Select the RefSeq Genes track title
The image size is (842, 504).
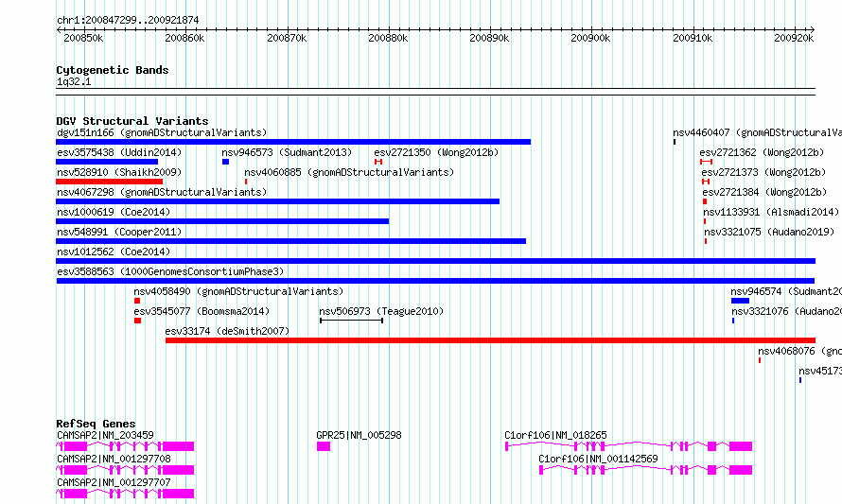(x=96, y=424)
